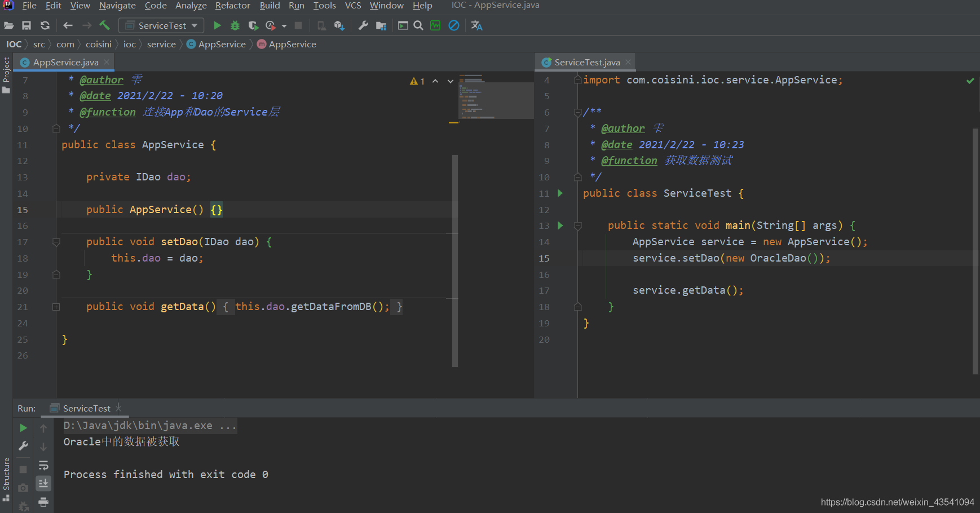Save all files with the floppy disk icon

pyautogui.click(x=27, y=25)
